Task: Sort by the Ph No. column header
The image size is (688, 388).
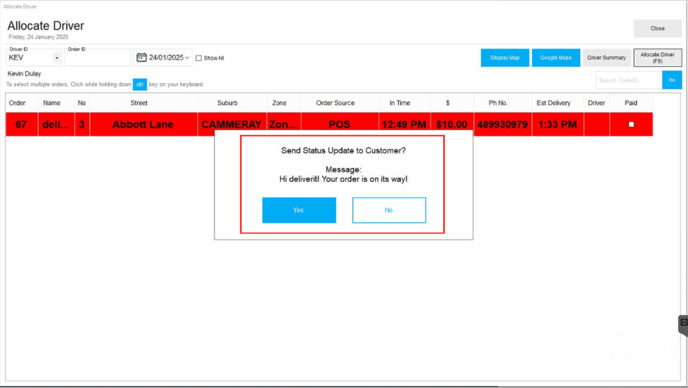Action: [x=498, y=103]
